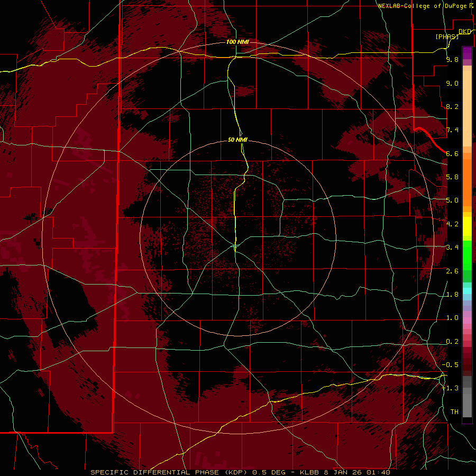Click the NEXLAB-College of DuPage credit text
This screenshot has width=476, height=476.
(423, 6)
